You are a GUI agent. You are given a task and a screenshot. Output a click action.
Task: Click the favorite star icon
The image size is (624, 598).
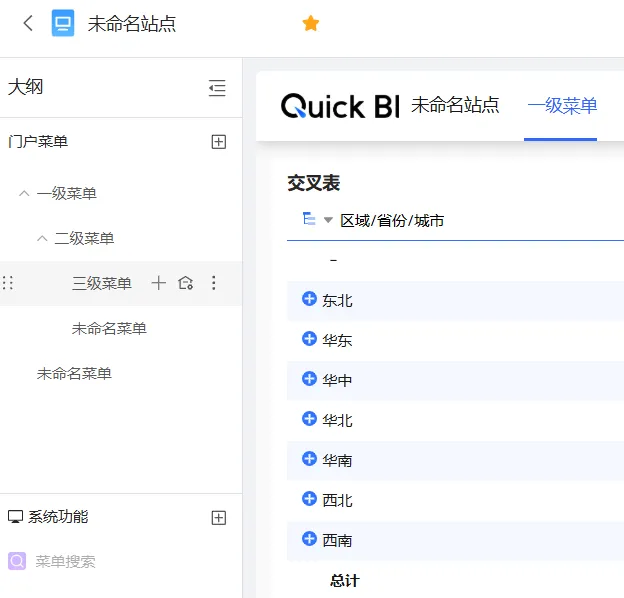tap(311, 23)
